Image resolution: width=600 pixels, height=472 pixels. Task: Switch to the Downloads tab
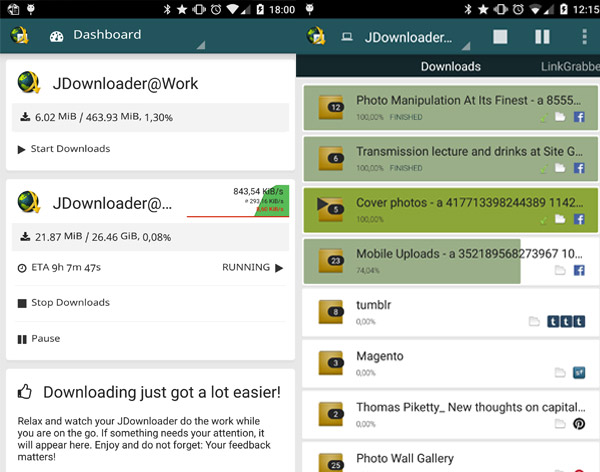point(450,67)
